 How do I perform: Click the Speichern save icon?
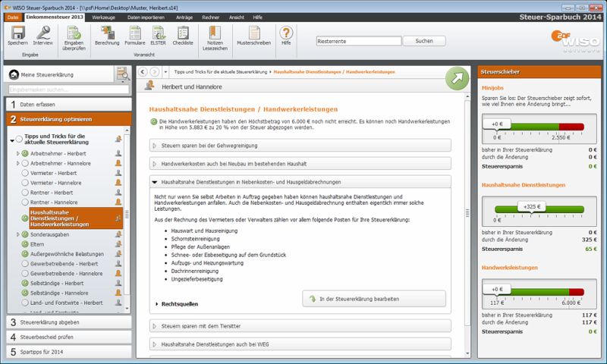click(18, 33)
